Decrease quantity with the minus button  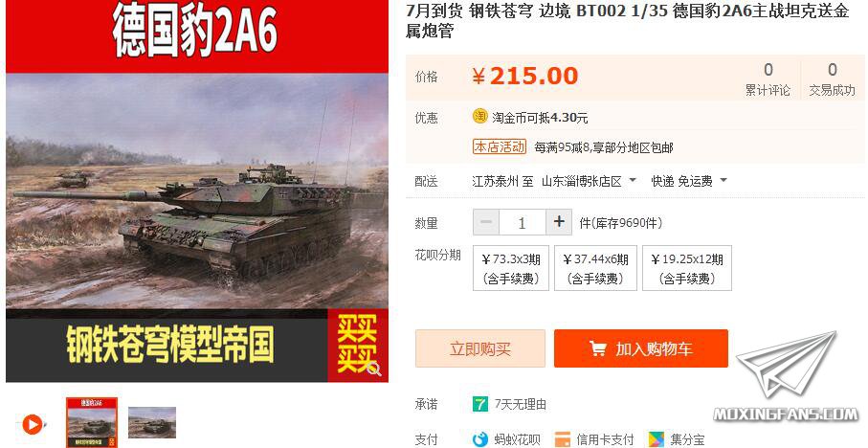coord(486,222)
